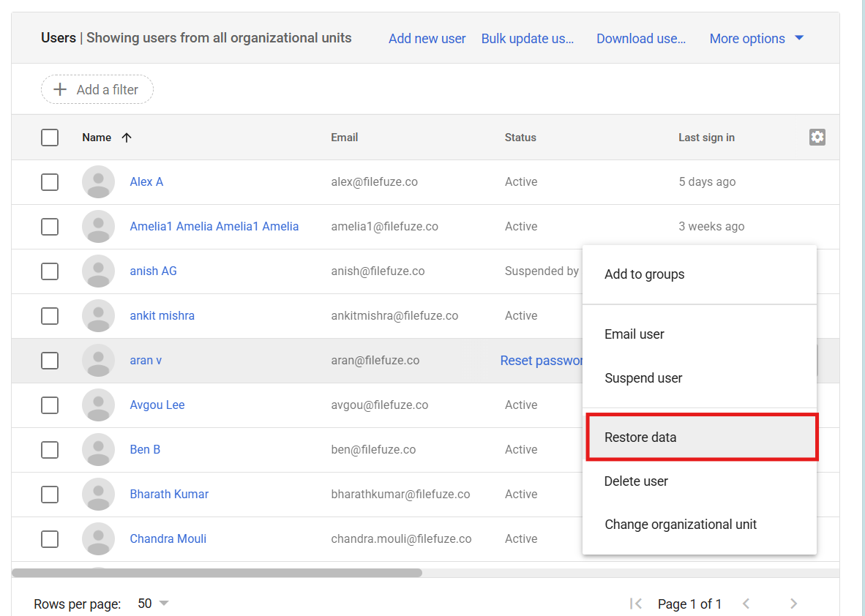The image size is (865, 616).
Task: Check the box for Alex A
Action: click(x=50, y=181)
